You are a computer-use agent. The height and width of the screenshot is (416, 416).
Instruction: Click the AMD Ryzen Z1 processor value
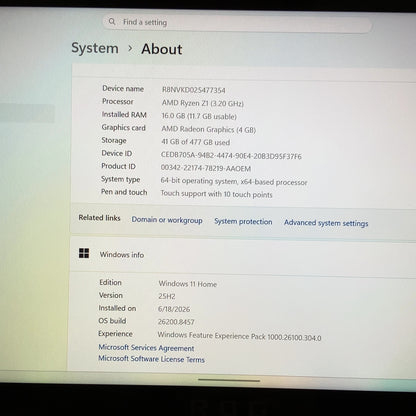(203, 103)
